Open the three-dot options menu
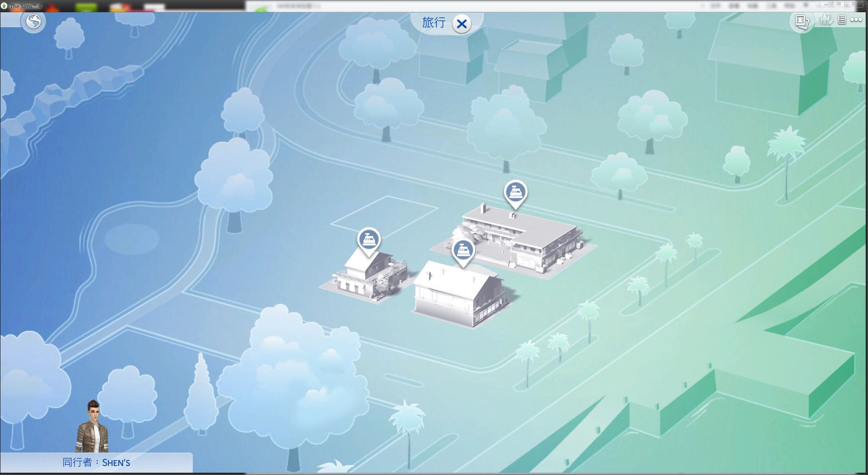Image resolution: width=868 pixels, height=475 pixels. tap(856, 19)
